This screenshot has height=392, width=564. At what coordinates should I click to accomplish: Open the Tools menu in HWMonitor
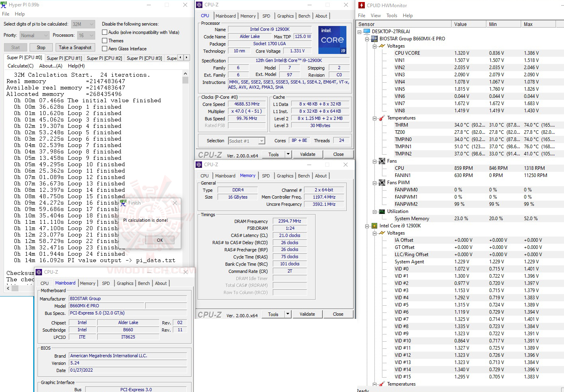(x=392, y=16)
